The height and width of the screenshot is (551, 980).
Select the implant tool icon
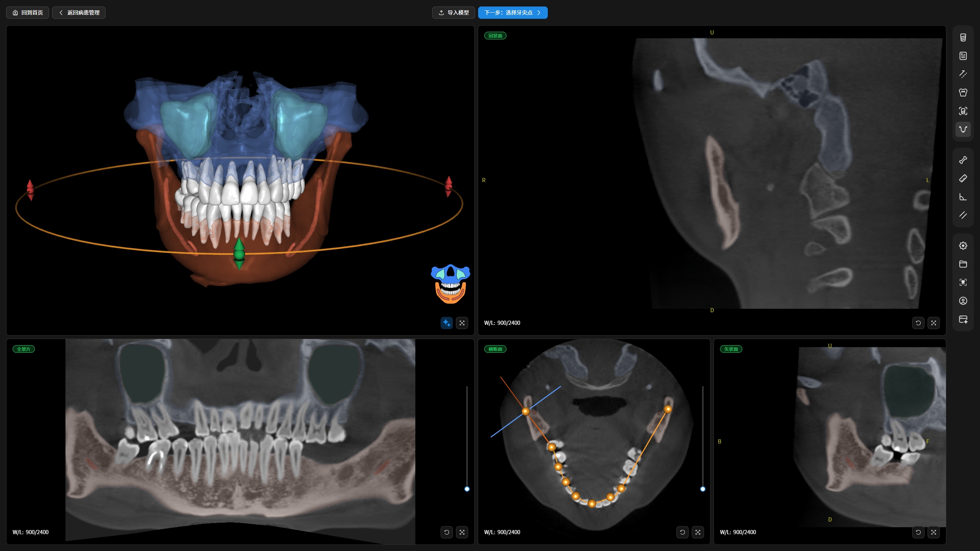(963, 37)
